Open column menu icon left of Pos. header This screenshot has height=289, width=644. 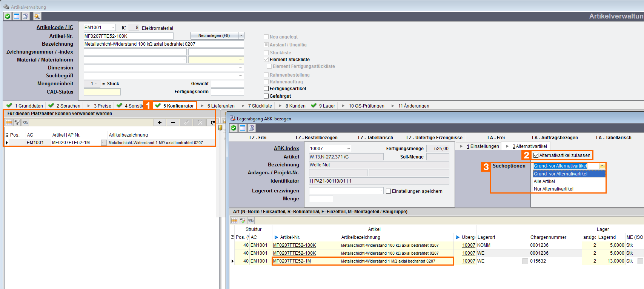coord(7,135)
